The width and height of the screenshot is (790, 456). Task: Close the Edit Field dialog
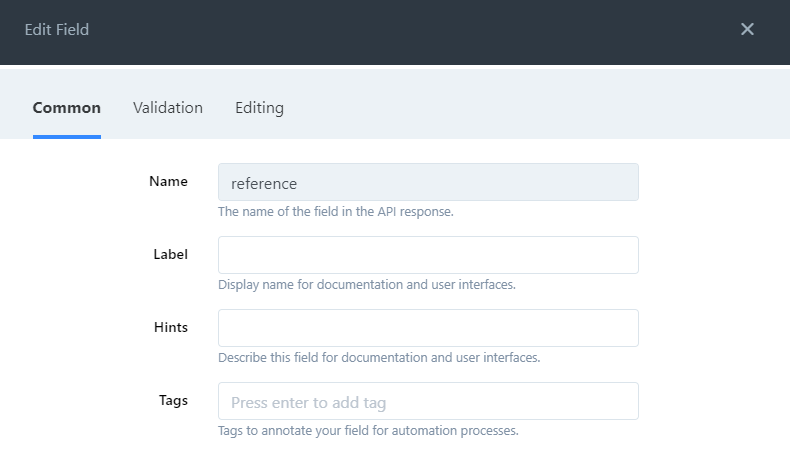pyautogui.click(x=747, y=29)
